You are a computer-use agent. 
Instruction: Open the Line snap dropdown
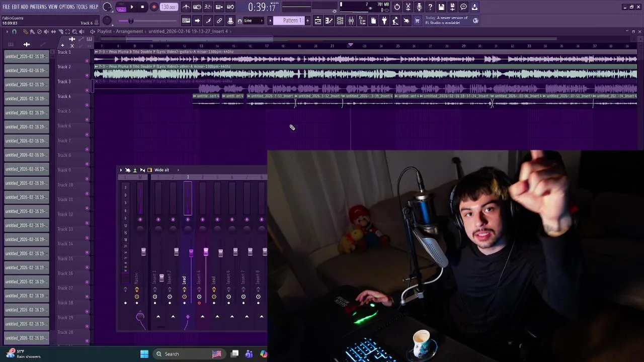click(253, 21)
